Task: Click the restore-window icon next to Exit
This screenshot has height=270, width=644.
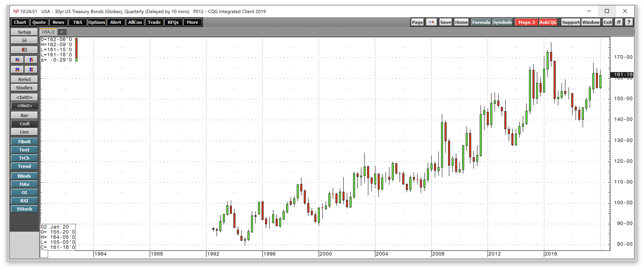Action: tap(619, 22)
